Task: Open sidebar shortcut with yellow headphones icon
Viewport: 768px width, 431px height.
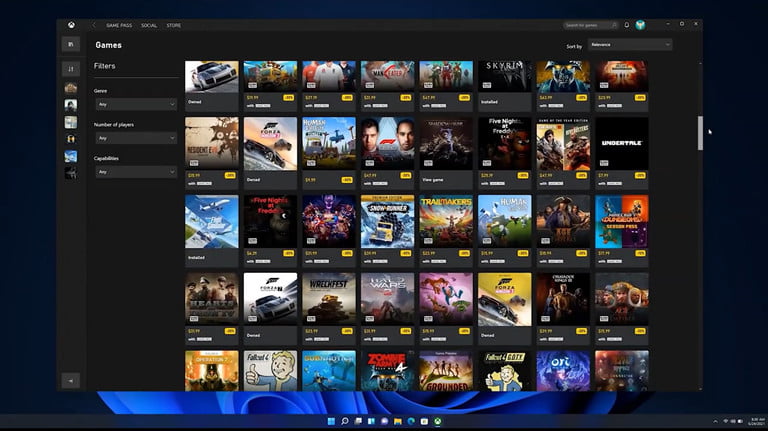Action: click(71, 139)
